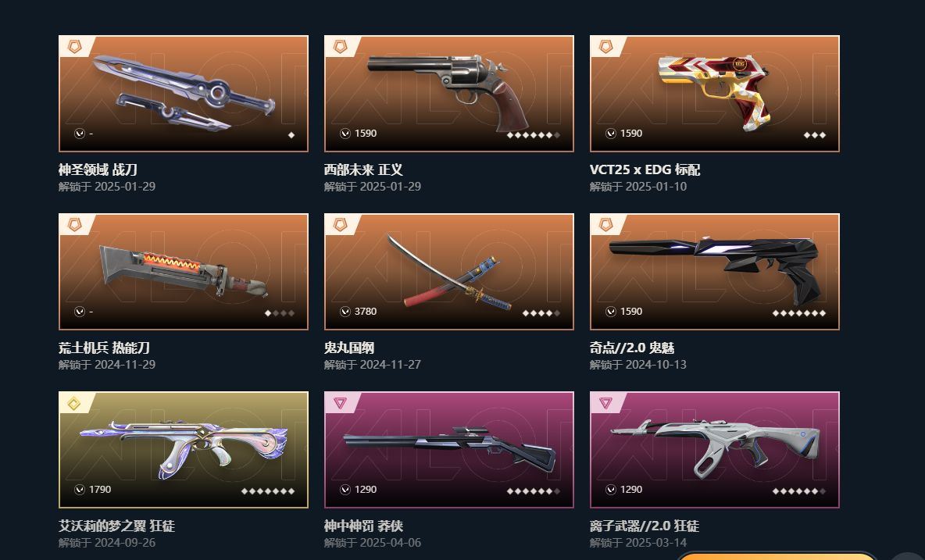
Task: Open the 荒土机兵 热能刀 skin card
Action: click(184, 272)
